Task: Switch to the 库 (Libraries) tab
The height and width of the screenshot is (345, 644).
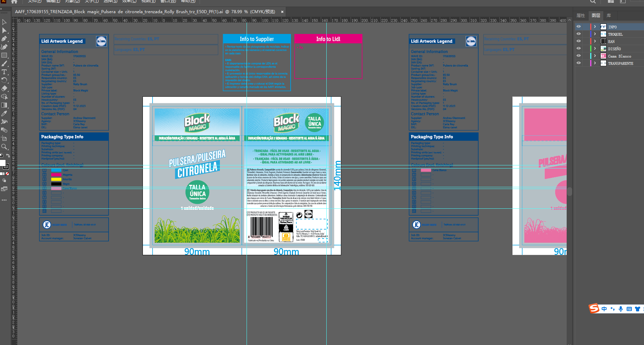Action: (x=609, y=16)
